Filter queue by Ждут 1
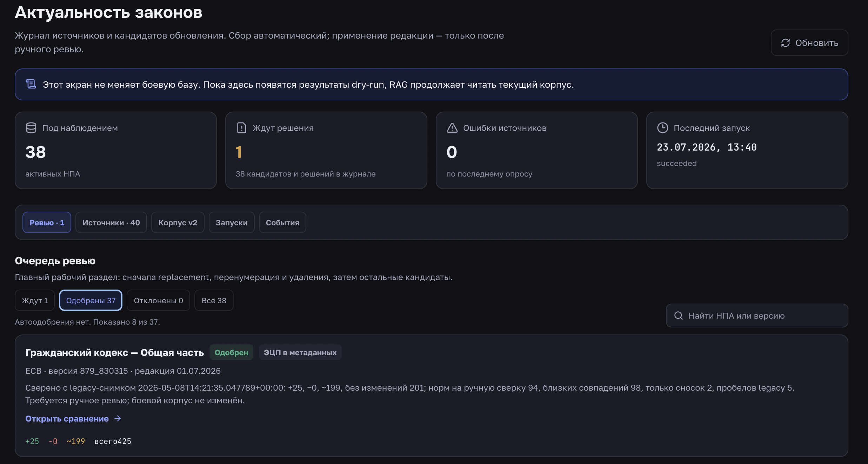 [35, 300]
